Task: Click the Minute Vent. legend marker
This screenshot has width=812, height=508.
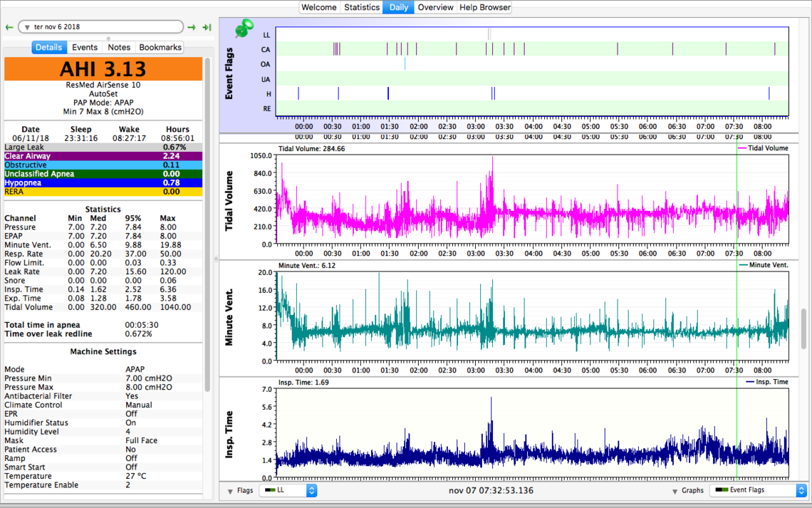Action: tap(744, 265)
